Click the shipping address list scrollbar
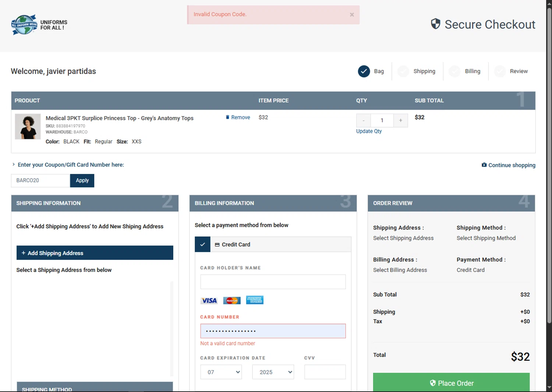The image size is (552, 392). (171, 329)
